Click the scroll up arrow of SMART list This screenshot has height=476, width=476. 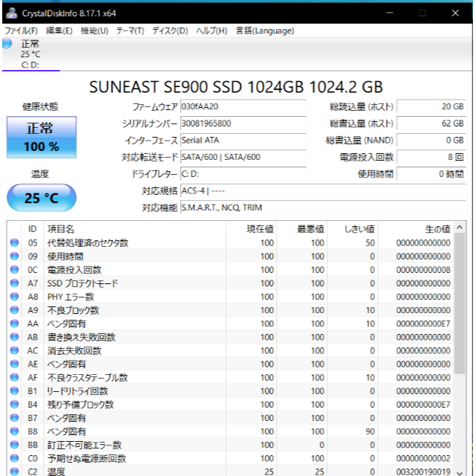pyautogui.click(x=460, y=228)
